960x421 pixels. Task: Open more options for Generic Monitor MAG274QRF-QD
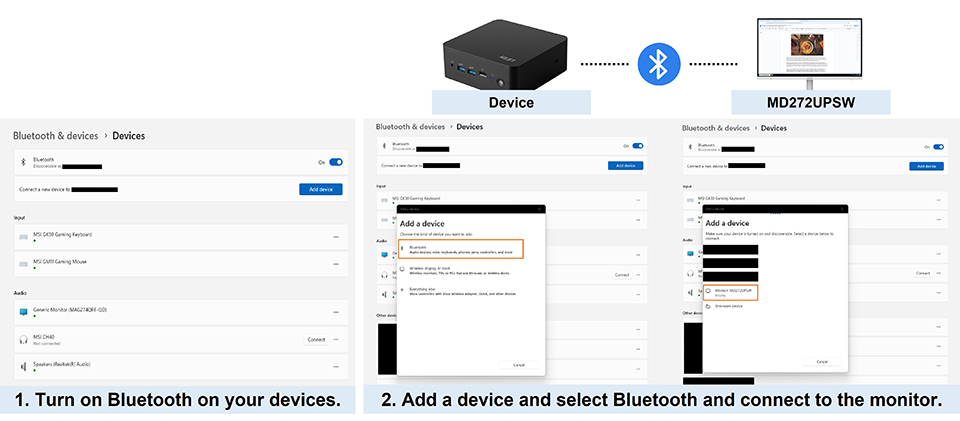[x=336, y=313]
